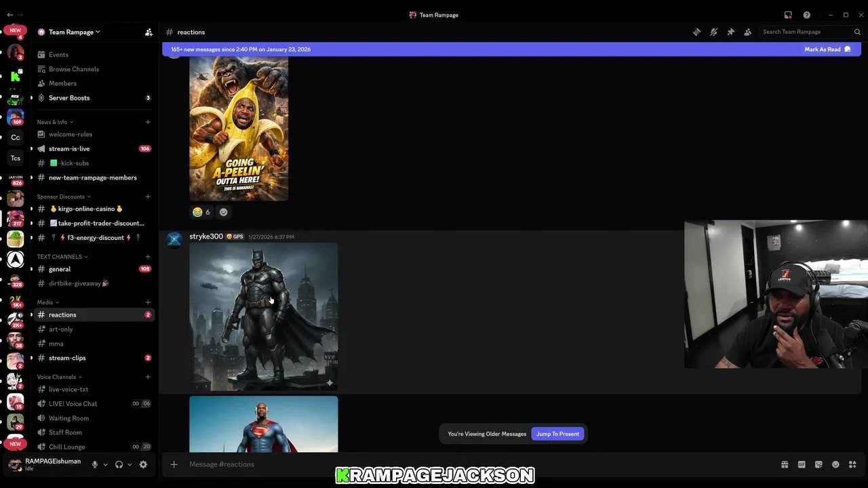Expand the Team Rampage server dropdown

[x=75, y=32]
